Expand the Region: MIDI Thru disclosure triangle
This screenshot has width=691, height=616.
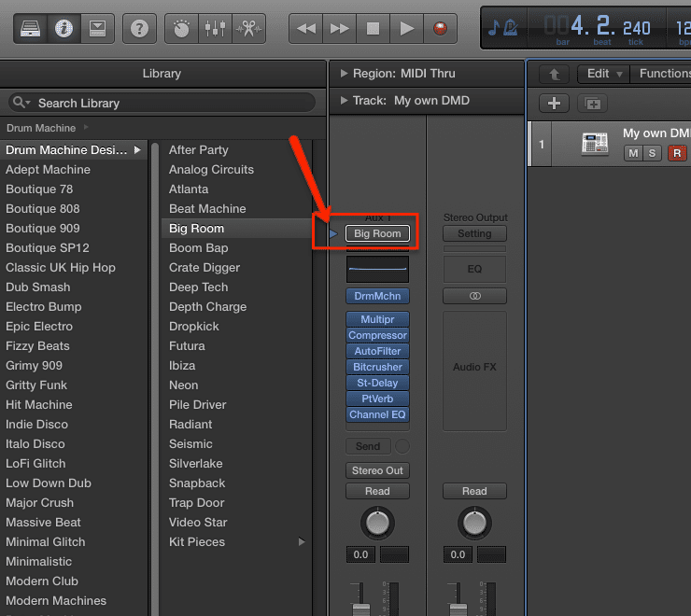tap(344, 74)
